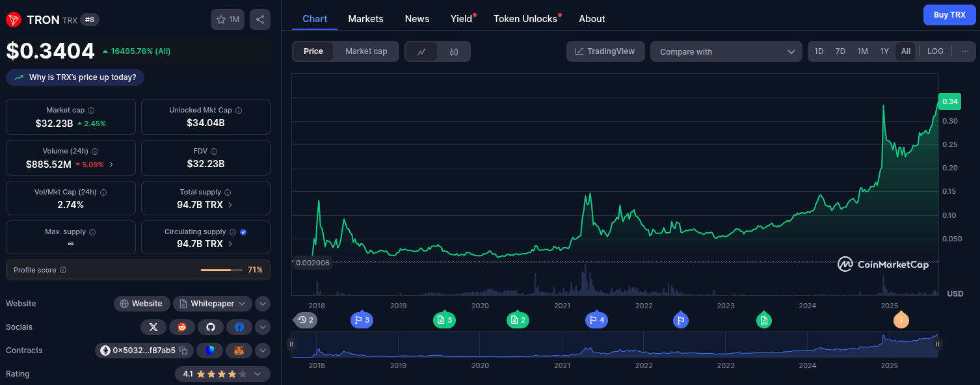
Task: Open the About tab
Action: tap(592, 19)
